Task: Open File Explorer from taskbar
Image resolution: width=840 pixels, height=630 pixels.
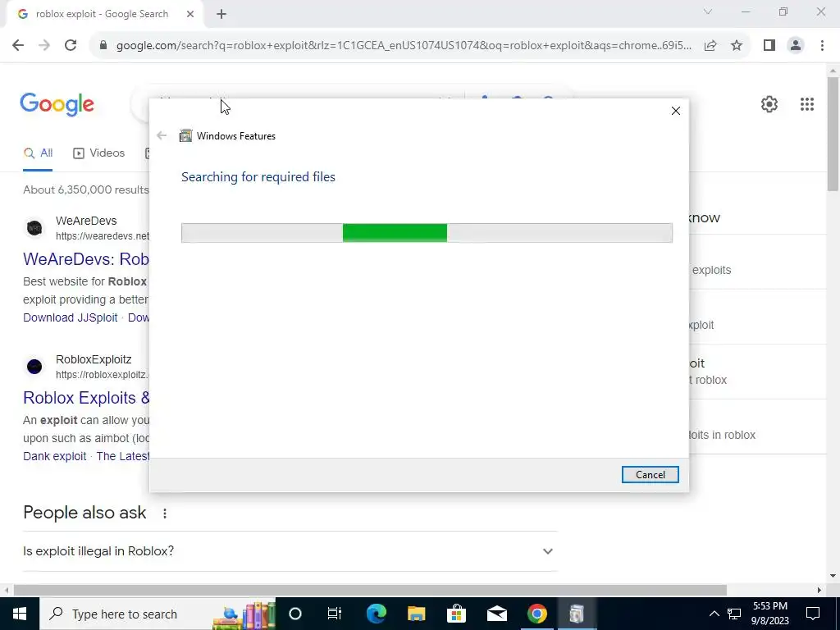Action: [x=416, y=614]
